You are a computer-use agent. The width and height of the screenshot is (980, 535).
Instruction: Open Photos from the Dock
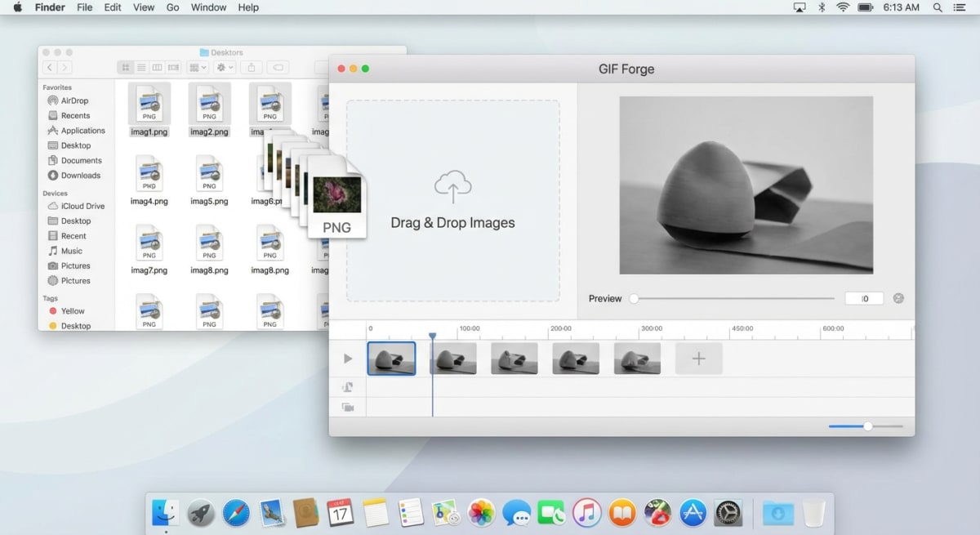click(x=481, y=512)
